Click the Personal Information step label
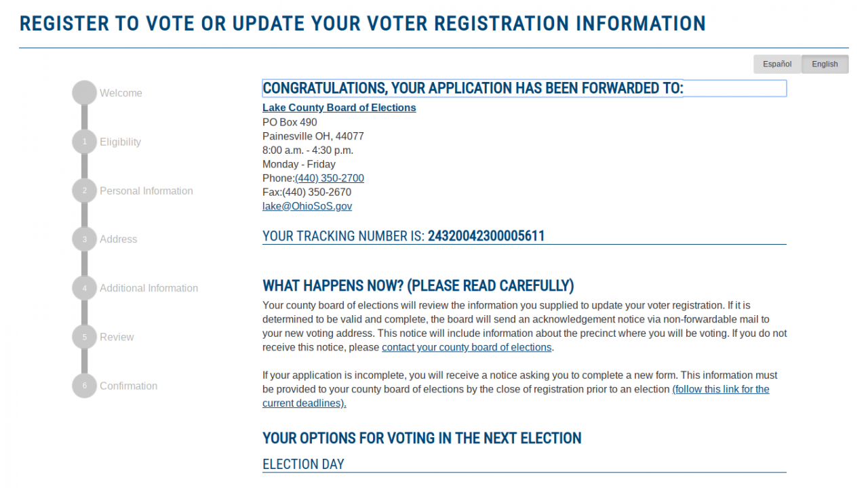The image size is (868, 488). pos(146,191)
